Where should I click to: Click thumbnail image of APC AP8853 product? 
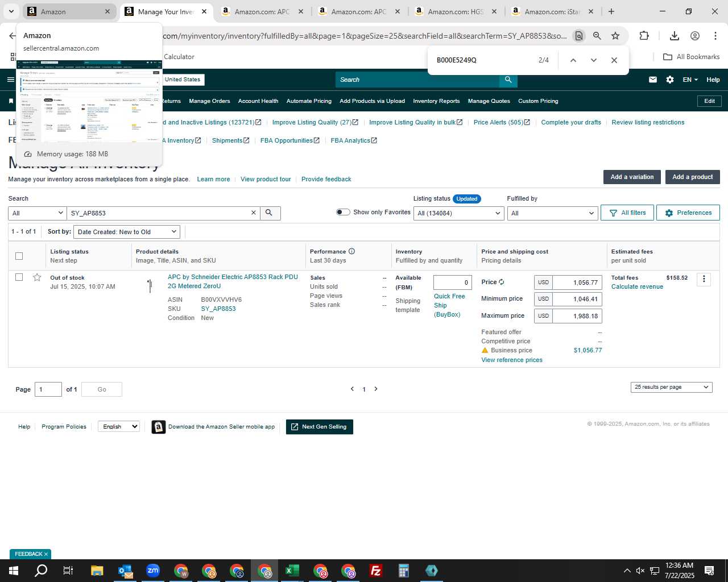pos(150,285)
